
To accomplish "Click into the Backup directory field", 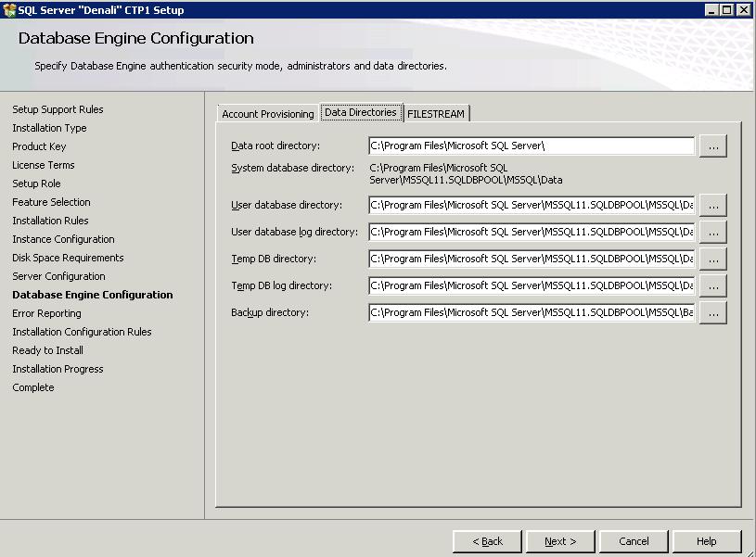I will [x=531, y=313].
